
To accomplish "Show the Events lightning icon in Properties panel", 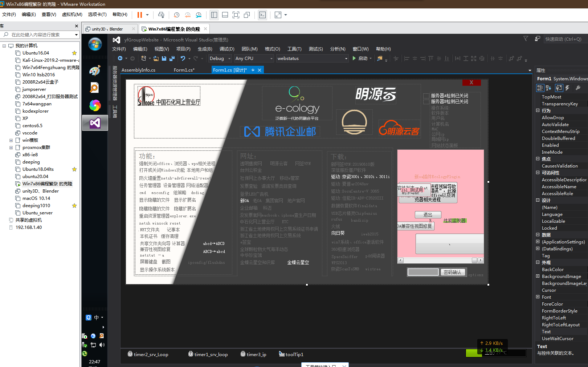I will click(567, 88).
